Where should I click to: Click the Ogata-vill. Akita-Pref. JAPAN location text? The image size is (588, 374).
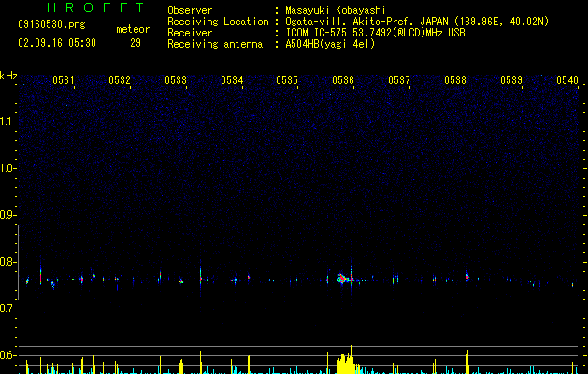[417, 22]
